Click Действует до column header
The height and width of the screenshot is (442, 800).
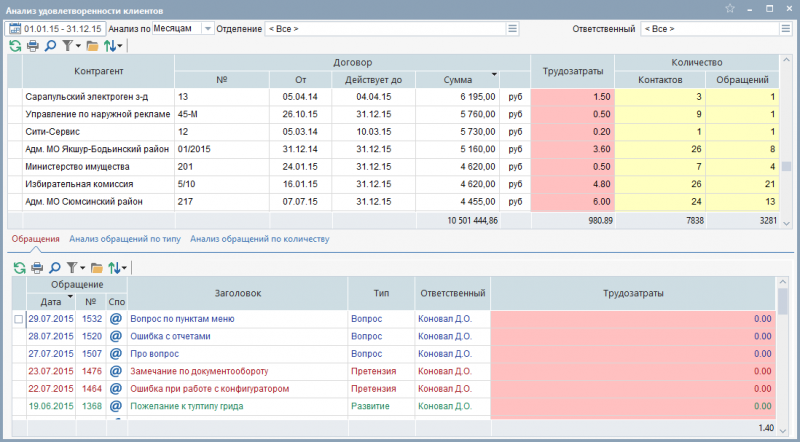[x=373, y=80]
